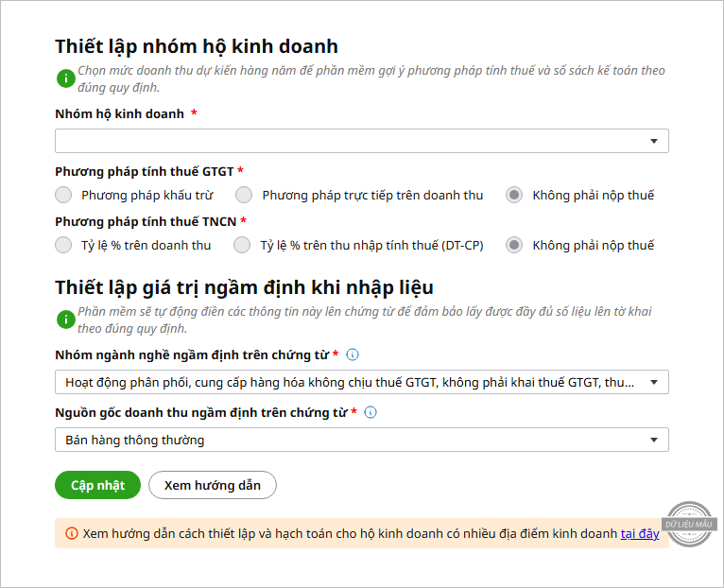Open the Nhóm hộ kinh doanh dropdown arrow
The width and height of the screenshot is (724, 588).
point(653,142)
